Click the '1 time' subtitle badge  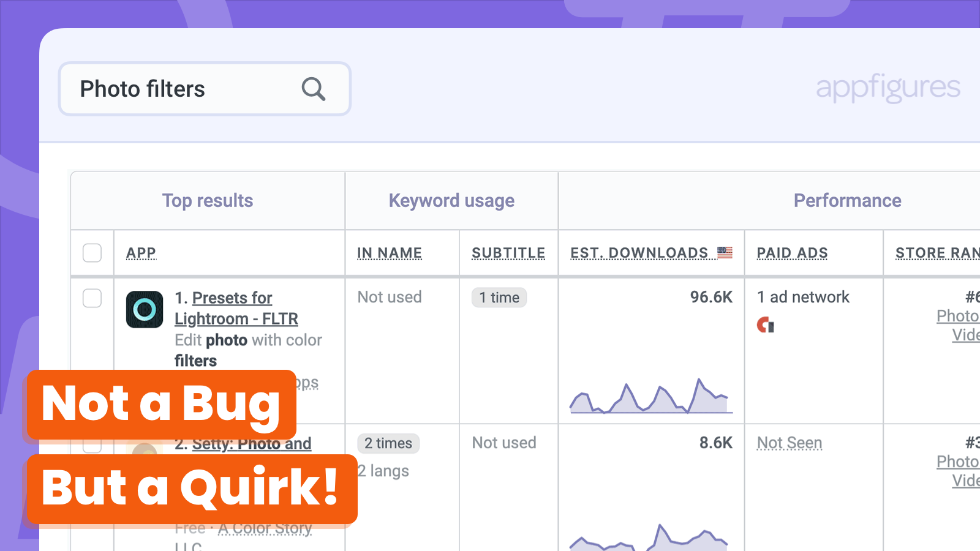click(x=499, y=298)
